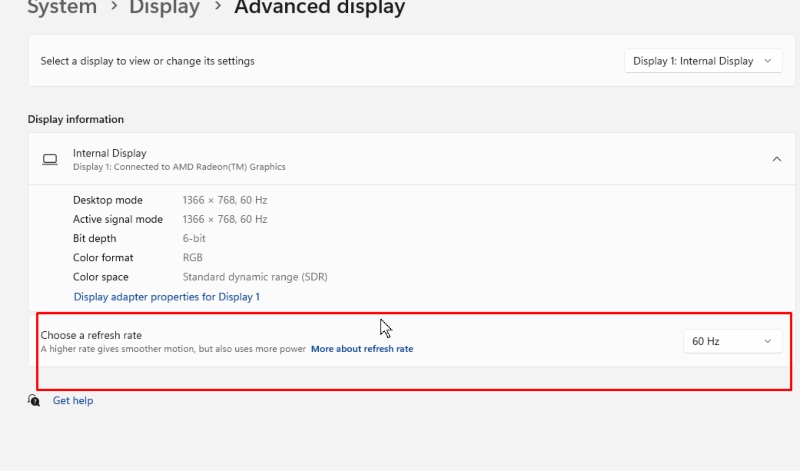Navigate to Display in the breadcrumb
Viewport: 800px width, 471px height.
pos(164,9)
